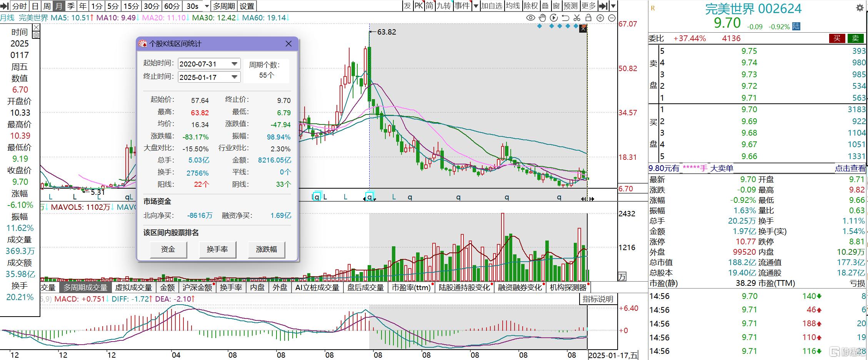This screenshot has width=868, height=360.
Task: Click the 涨跌幅 ranking button
Action: (x=267, y=249)
